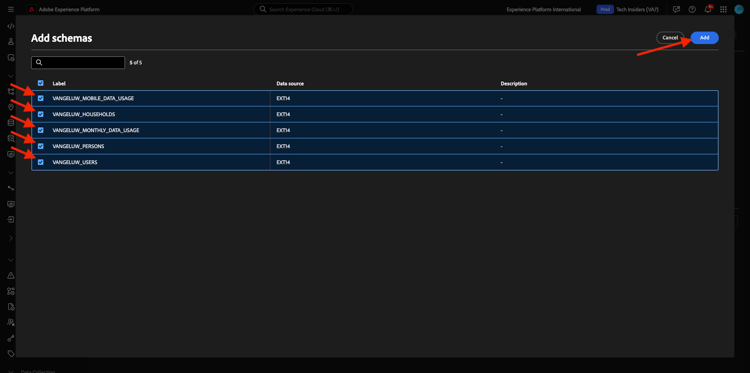Viewport: 750px width, 373px height.
Task: Toggle the select-all header checkbox
Action: click(x=41, y=83)
